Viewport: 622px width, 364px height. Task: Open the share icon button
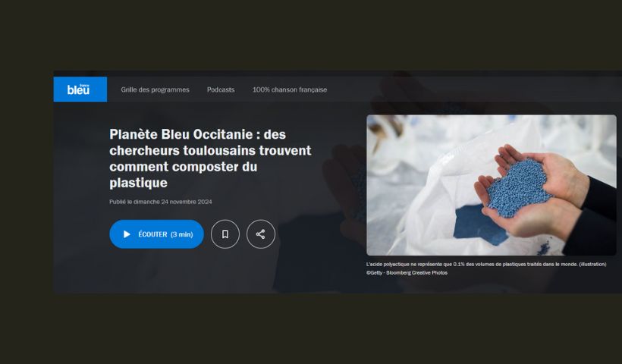pos(261,234)
